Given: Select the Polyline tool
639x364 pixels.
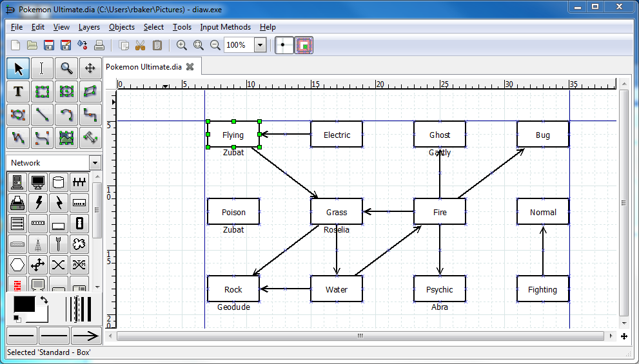Looking at the screenshot, I should 18,138.
